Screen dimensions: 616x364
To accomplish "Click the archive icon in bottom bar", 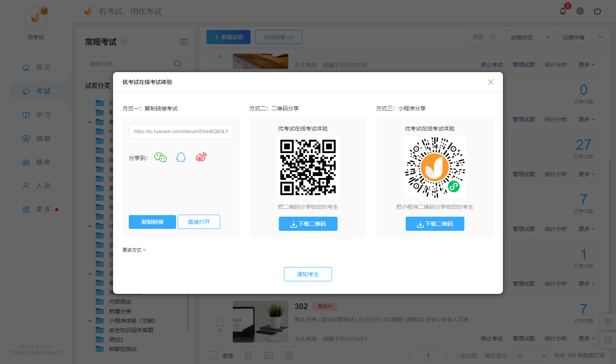I will [x=289, y=355].
